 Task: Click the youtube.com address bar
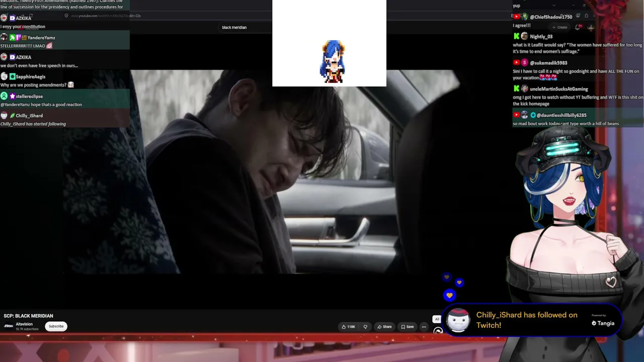point(106,16)
